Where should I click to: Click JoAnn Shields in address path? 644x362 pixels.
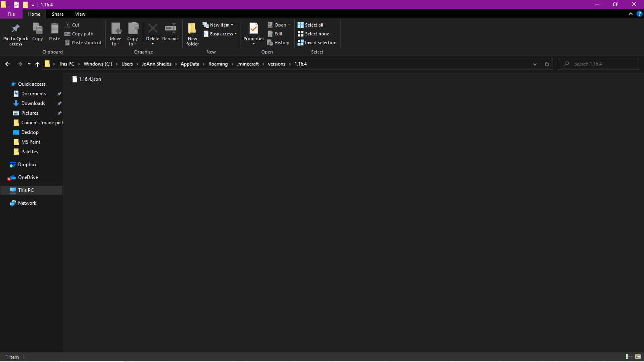coord(157,64)
